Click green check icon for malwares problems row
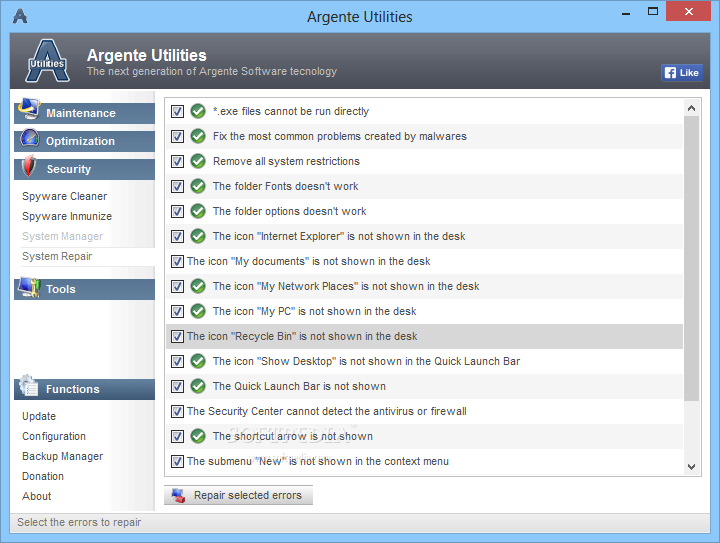720x543 pixels. click(198, 136)
